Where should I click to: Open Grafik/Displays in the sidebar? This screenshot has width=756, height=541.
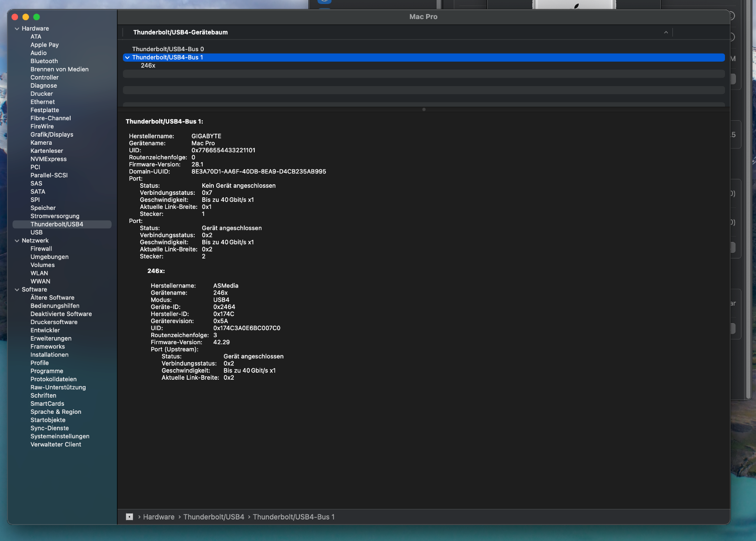52,135
